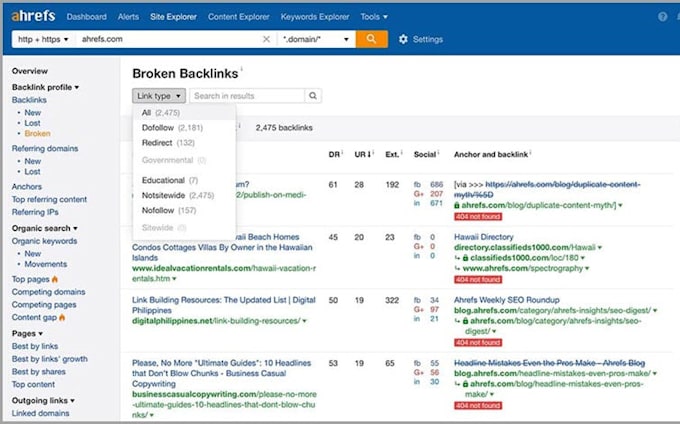Go to Dashboard in top navigation
The height and width of the screenshot is (424, 680).
pos(86,16)
